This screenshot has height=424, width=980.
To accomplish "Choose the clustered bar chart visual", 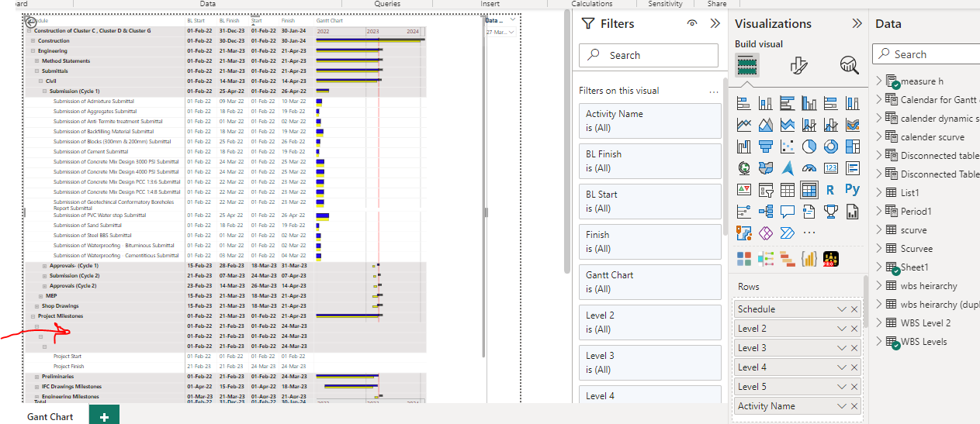I will (x=788, y=103).
